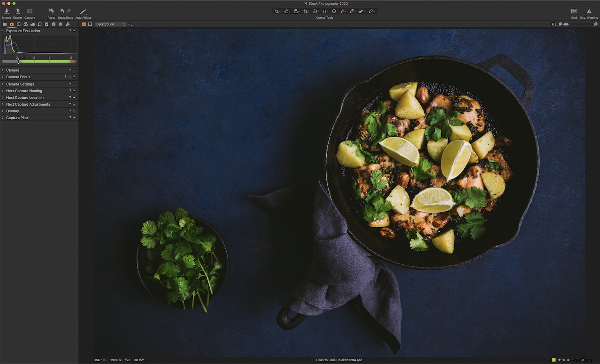The width and height of the screenshot is (600, 364).
Task: Switch to the Library folder tool tab
Action: pyautogui.click(x=4, y=24)
